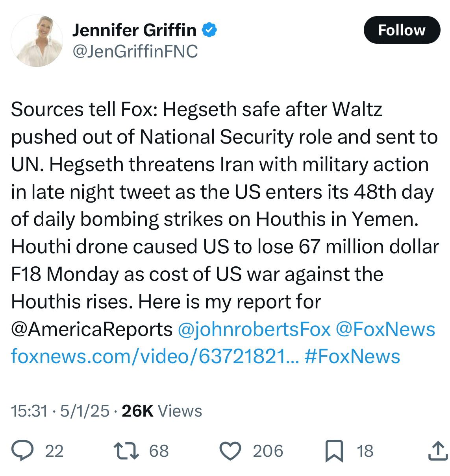Click the 68 reposts count
This screenshot has height=476, width=450.
159,451
